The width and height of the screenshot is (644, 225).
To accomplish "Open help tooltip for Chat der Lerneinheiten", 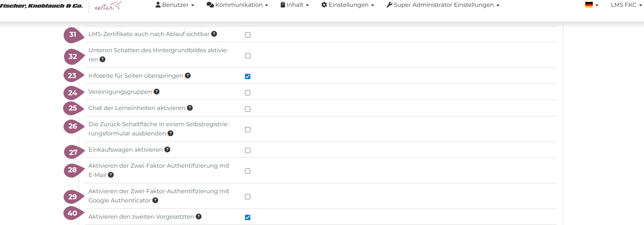I will click(190, 108).
